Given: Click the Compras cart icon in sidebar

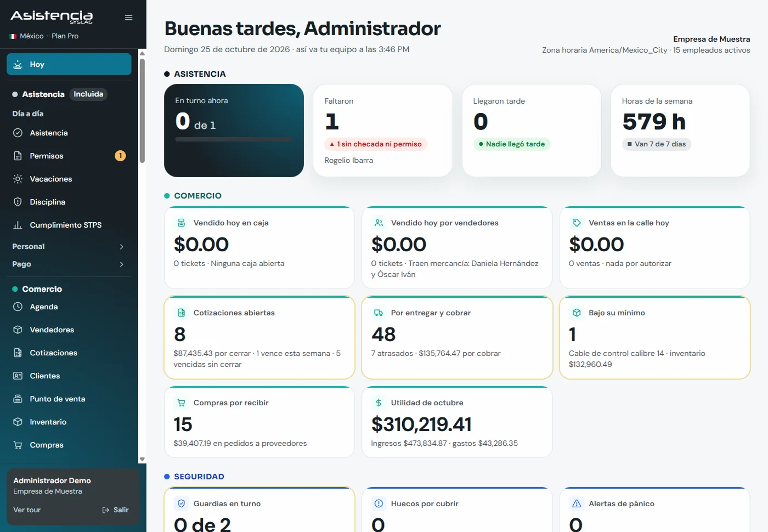Looking at the screenshot, I should (x=18, y=445).
